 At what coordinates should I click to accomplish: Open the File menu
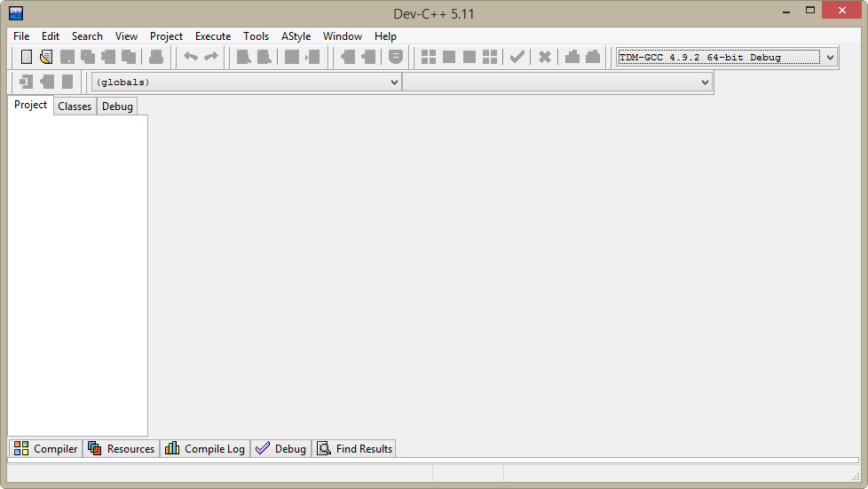[x=21, y=36]
